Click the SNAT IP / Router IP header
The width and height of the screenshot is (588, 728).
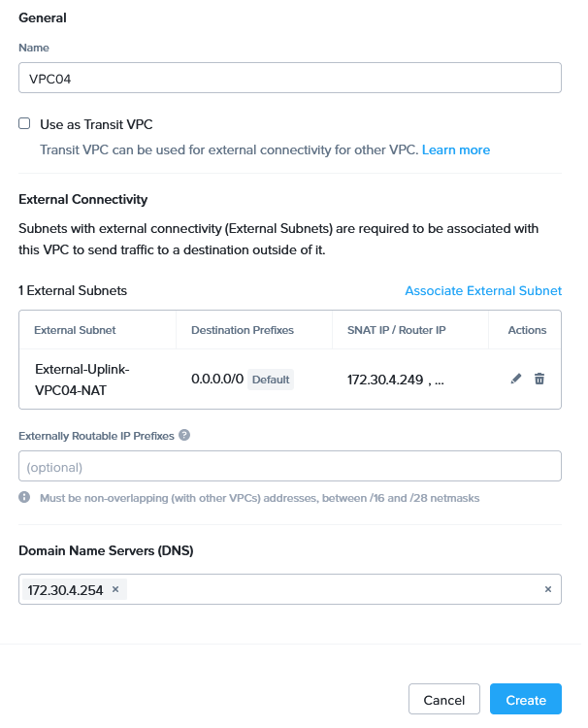pos(396,330)
